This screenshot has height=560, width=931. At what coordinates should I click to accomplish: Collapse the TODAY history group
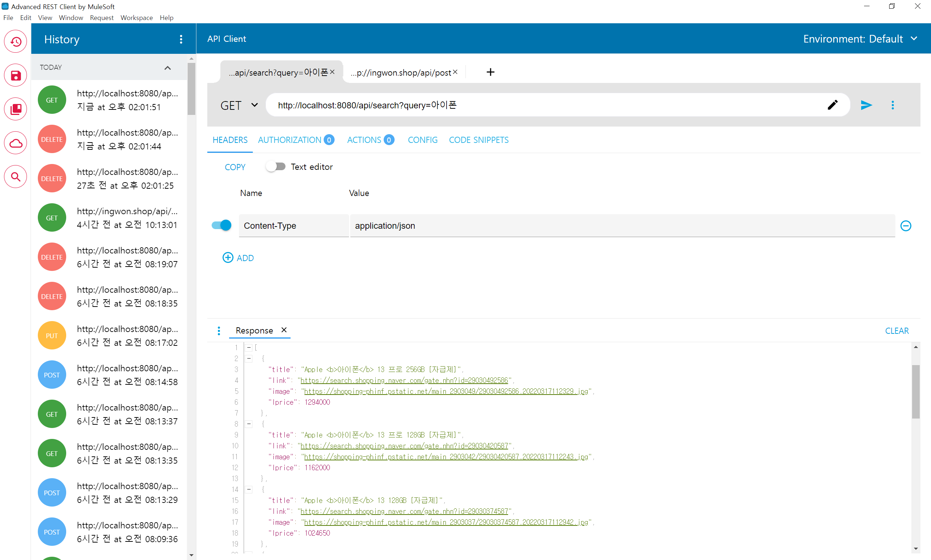[168, 68]
